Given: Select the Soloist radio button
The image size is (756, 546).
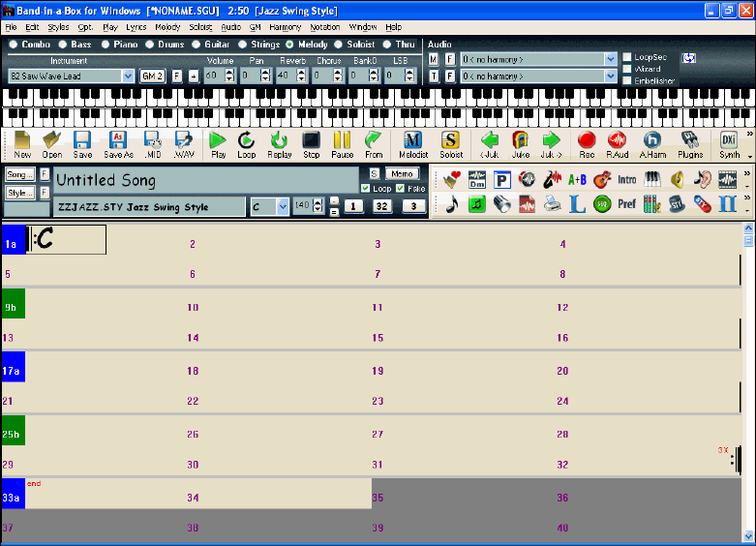Looking at the screenshot, I should [x=339, y=45].
